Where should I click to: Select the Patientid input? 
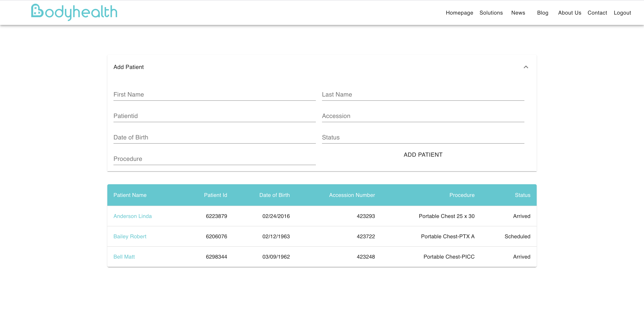pos(214,116)
